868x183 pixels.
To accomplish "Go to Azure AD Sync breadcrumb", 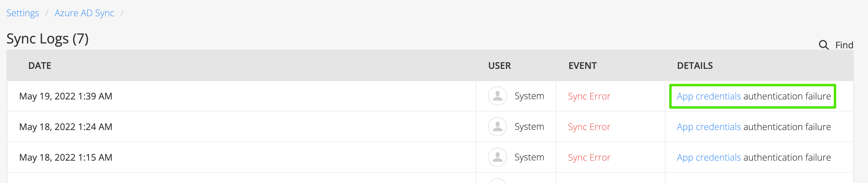I will tap(84, 13).
